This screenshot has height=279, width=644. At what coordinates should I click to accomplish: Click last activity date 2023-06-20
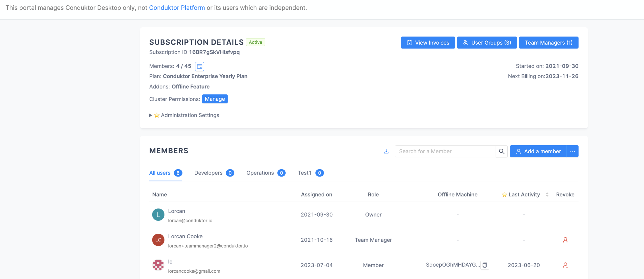[523, 265]
